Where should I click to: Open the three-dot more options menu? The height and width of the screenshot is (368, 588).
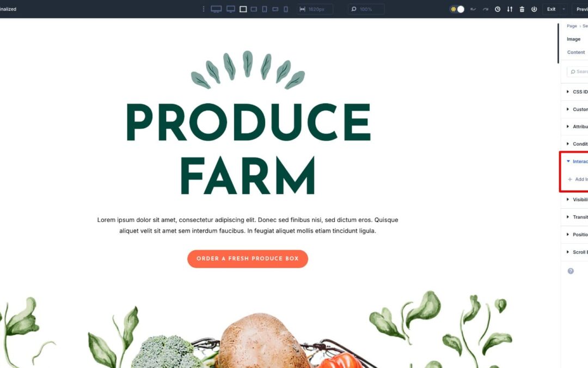(x=204, y=9)
